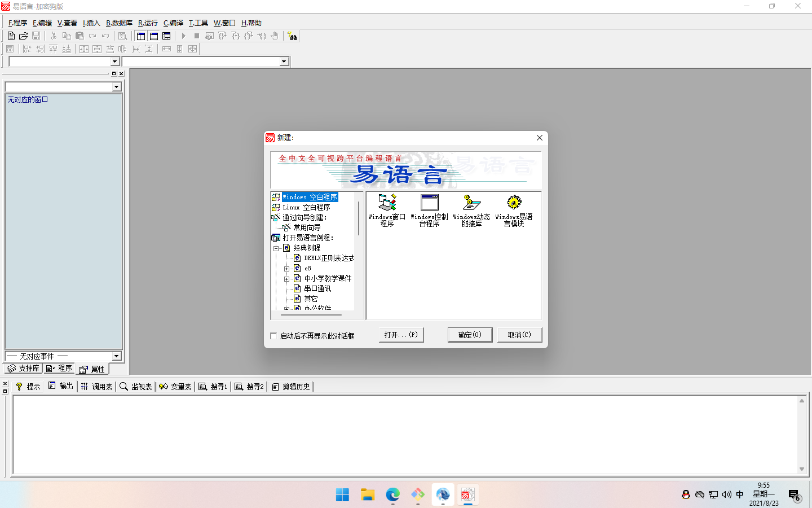Viewport: 812px width, 508px height.
Task: Click the tree list horizontal scrollbar thumb
Action: [x=312, y=315]
